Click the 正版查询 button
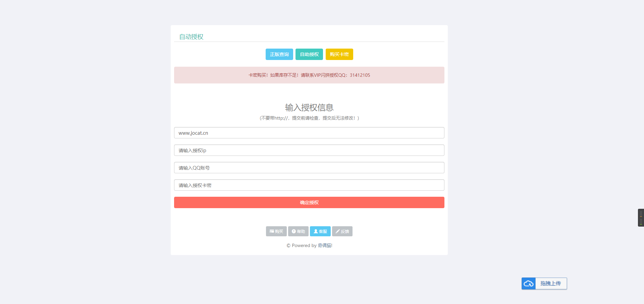644x304 pixels. pyautogui.click(x=279, y=54)
